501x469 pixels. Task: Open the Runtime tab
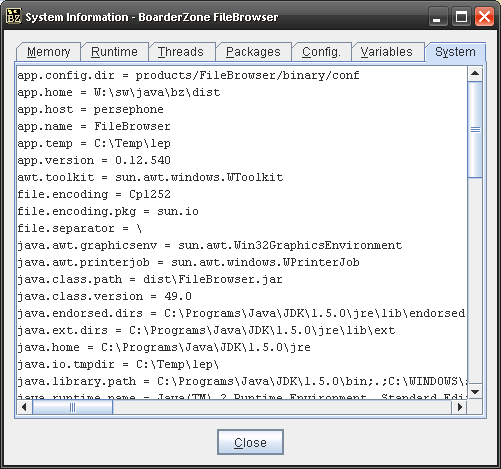click(114, 52)
